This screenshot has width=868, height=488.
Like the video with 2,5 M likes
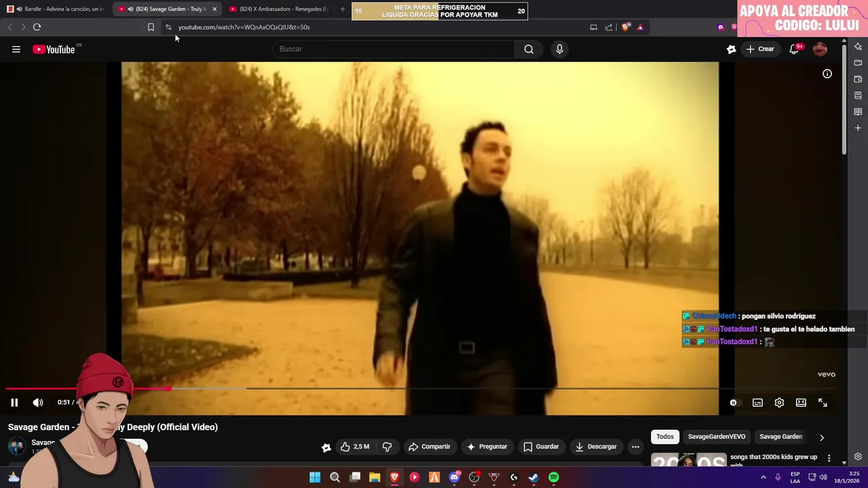[x=355, y=447]
